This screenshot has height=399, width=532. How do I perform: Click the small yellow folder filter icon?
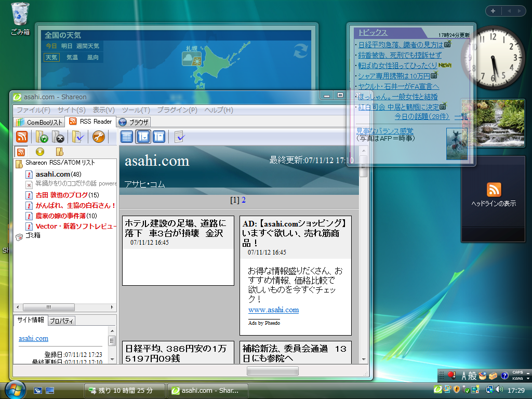pos(60,152)
